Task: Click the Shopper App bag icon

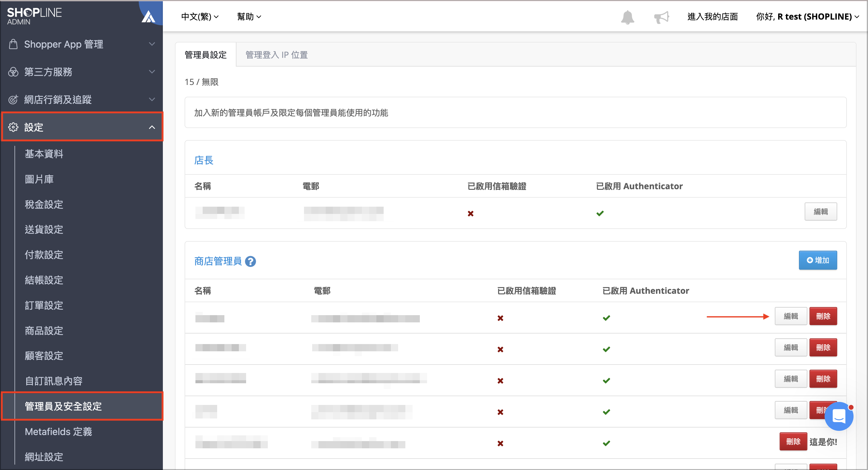Action: coord(13,44)
